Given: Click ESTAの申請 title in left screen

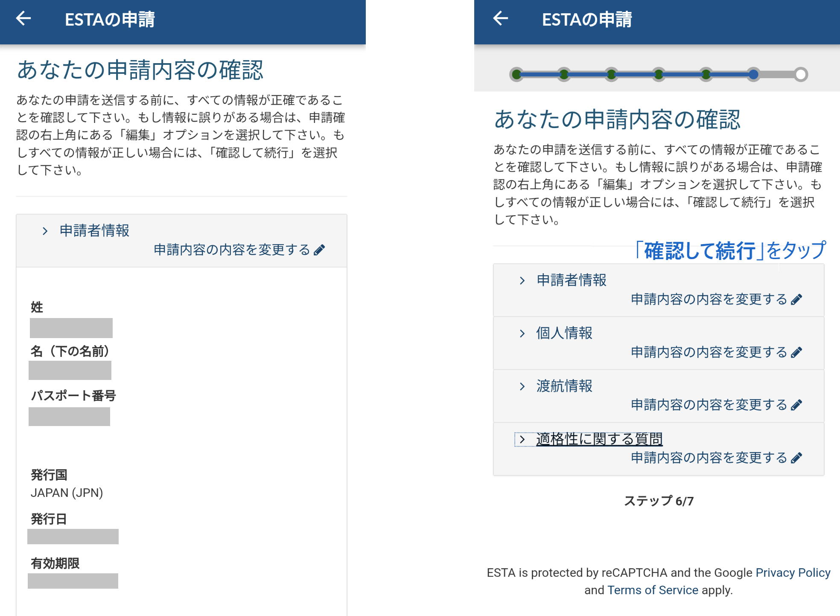Looking at the screenshot, I should click(110, 20).
